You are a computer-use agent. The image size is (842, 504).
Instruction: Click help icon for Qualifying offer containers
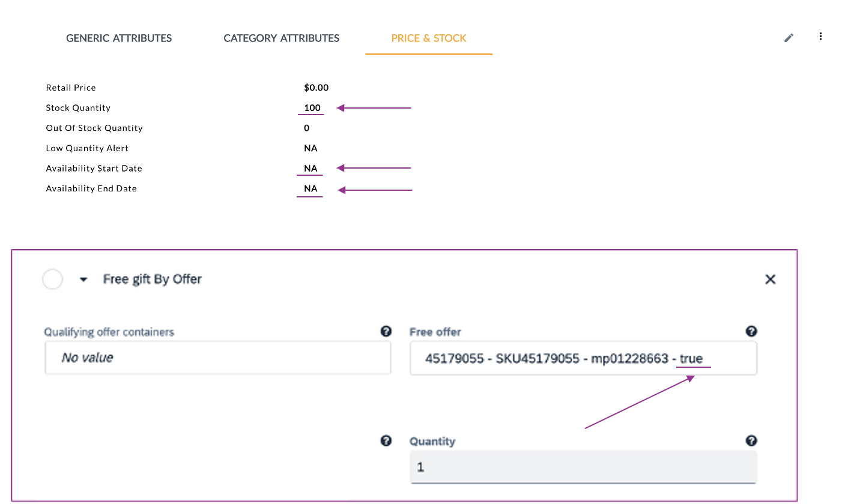coord(386,331)
